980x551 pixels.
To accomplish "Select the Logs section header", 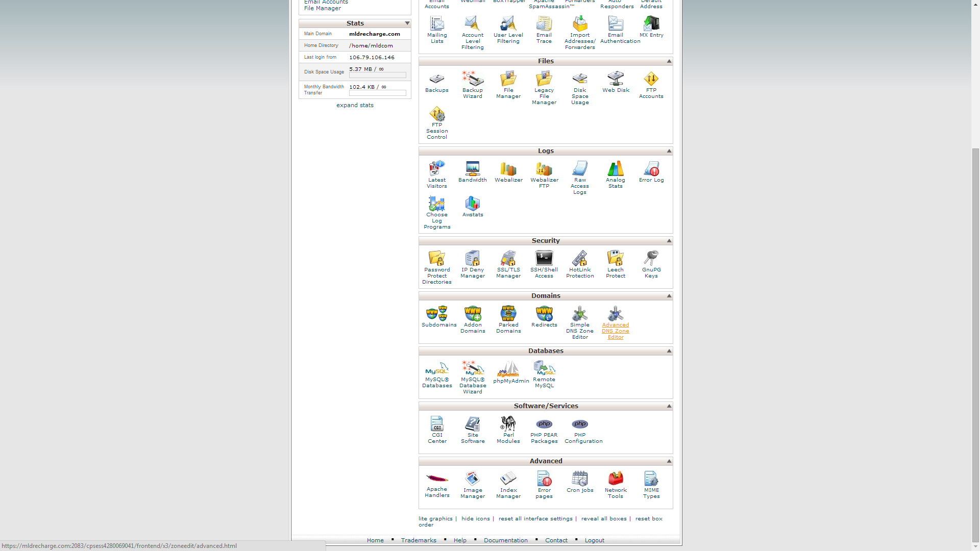I will click(x=546, y=151).
